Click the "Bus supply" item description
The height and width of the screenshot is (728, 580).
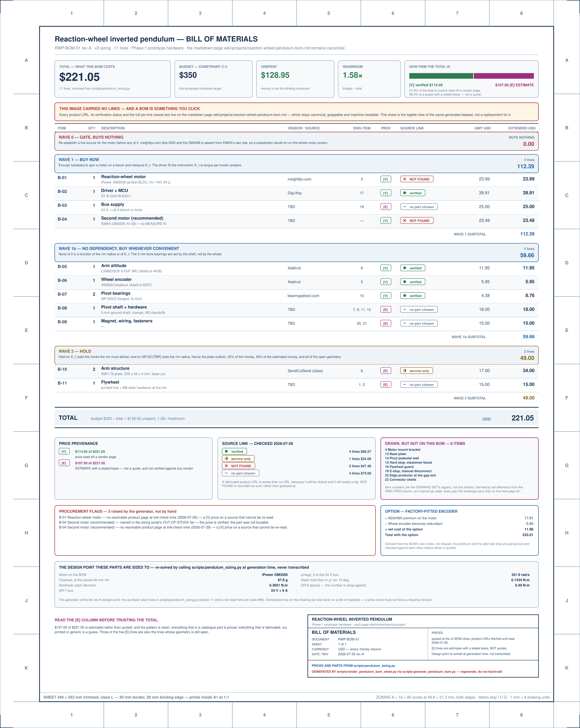tap(113, 204)
